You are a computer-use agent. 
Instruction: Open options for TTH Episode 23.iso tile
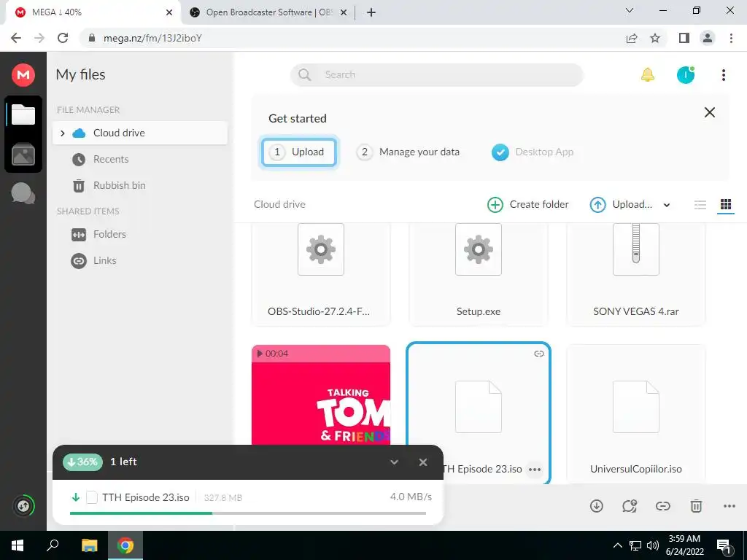[535, 470]
